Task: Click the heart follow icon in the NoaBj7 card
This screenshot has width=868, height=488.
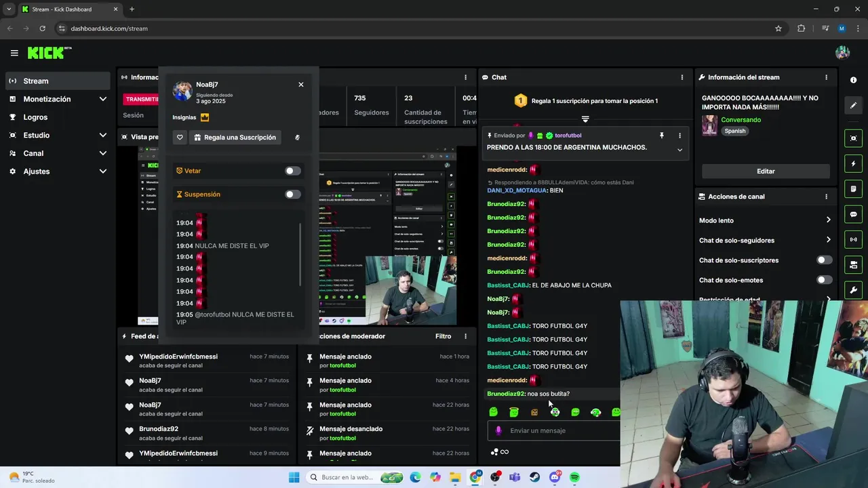Action: pyautogui.click(x=180, y=138)
